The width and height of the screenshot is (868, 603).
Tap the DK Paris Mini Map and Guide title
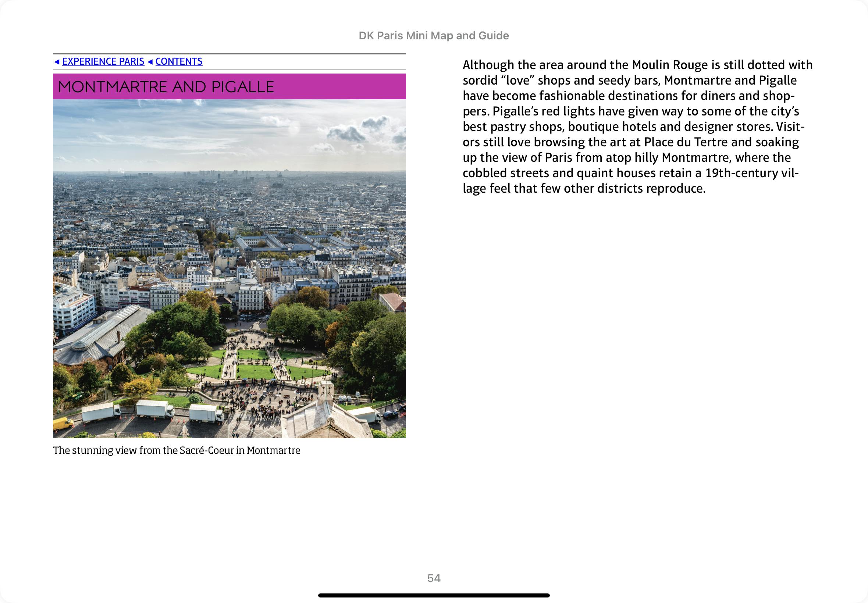coord(433,36)
